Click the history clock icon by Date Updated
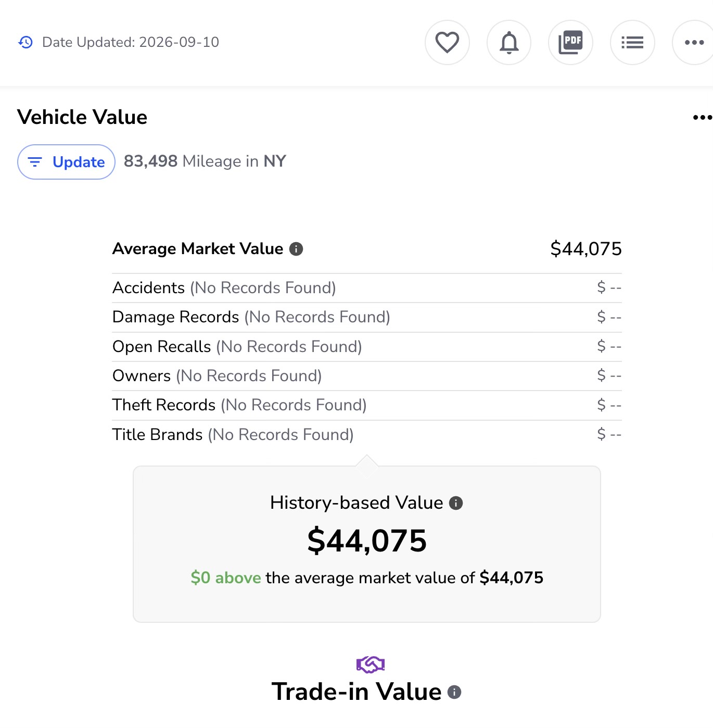Screen dimensions: 713x728 pos(26,42)
